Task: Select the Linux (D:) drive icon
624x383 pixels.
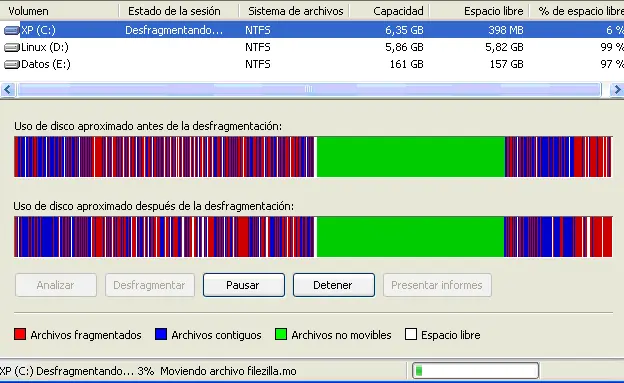Action: (12, 47)
